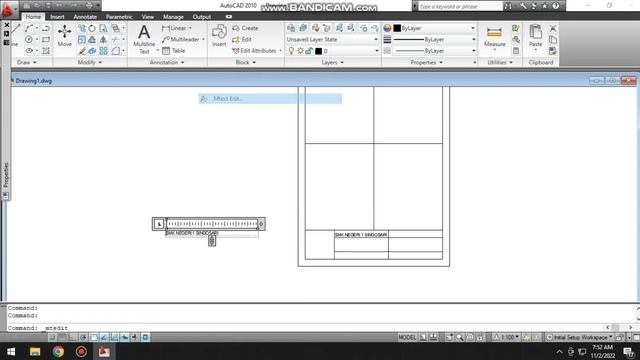Toggle layer lock padlock icon
The height and width of the screenshot is (360, 640).
309,51
